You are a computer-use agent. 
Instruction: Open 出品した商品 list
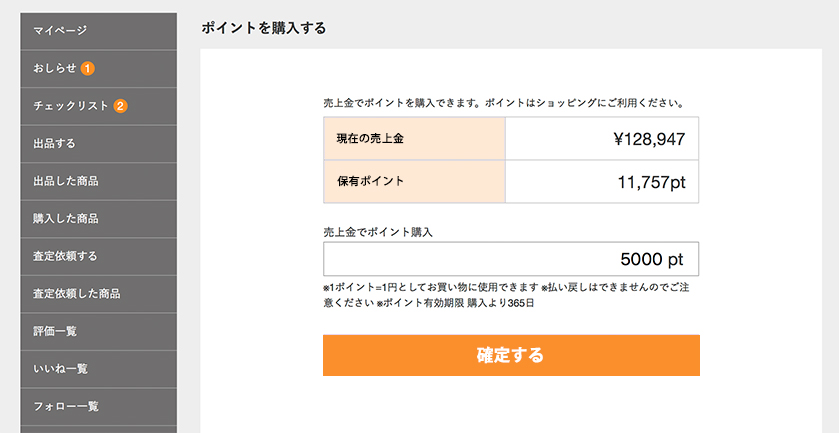coord(65,181)
